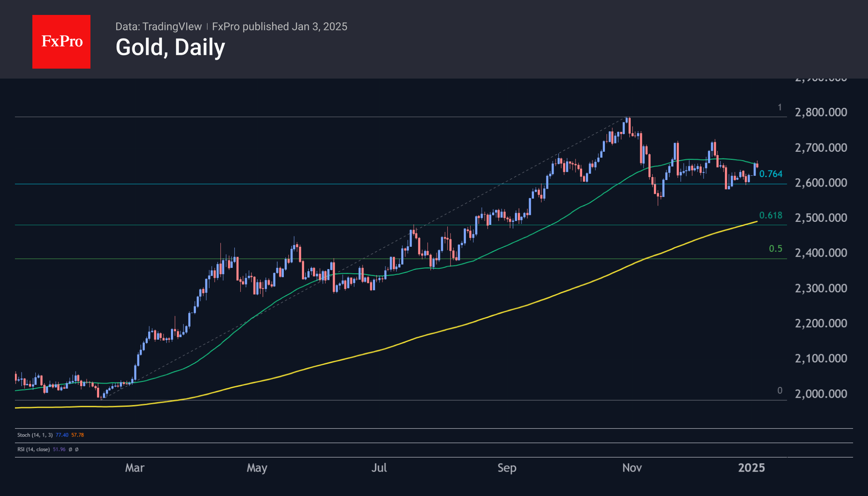Click the 2,000.000 price axis label
Screen dimensions: 868x496
pos(821,394)
